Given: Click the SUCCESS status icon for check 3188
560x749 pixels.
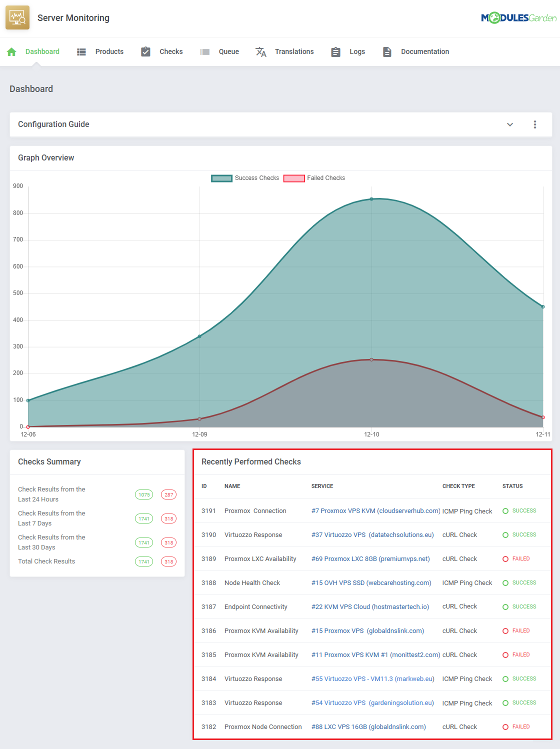Looking at the screenshot, I should click(x=505, y=583).
